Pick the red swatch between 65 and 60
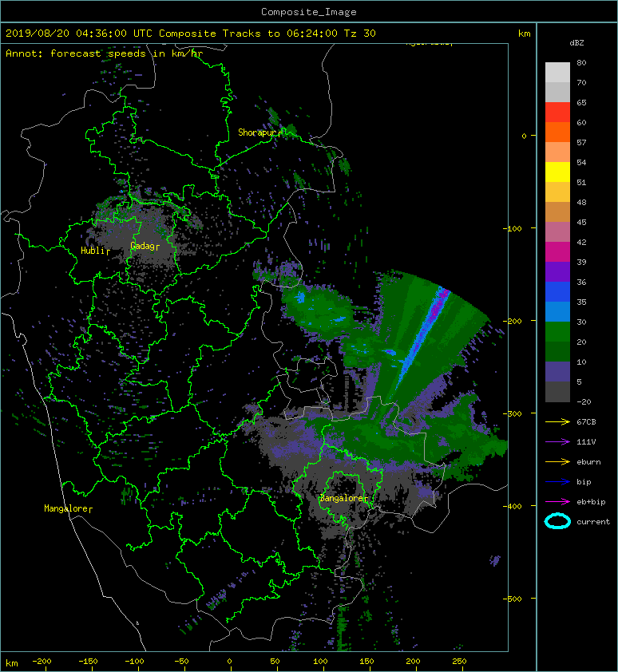The width and height of the screenshot is (618, 672). tap(557, 113)
